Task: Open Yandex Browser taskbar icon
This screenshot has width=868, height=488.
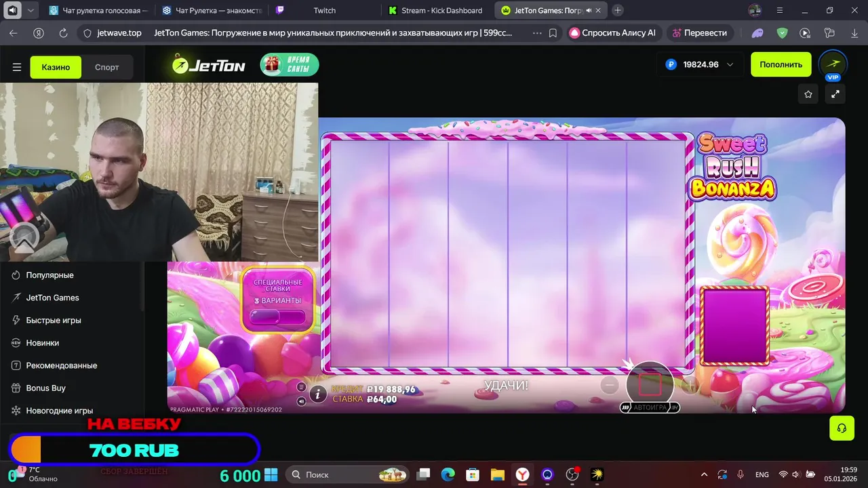Action: pos(522,474)
